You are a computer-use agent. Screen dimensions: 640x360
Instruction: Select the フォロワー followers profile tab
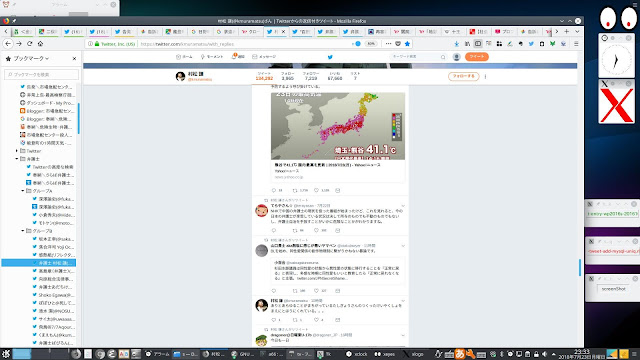[x=311, y=76]
